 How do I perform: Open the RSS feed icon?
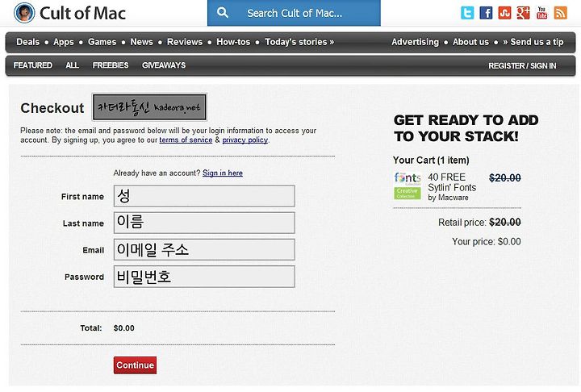coord(561,13)
